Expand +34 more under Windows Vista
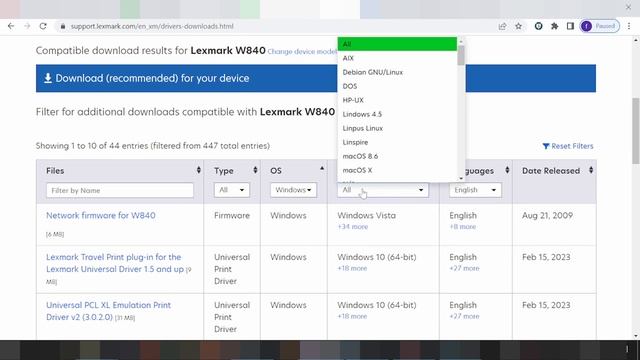Image resolution: width=640 pixels, height=360 pixels. click(353, 227)
